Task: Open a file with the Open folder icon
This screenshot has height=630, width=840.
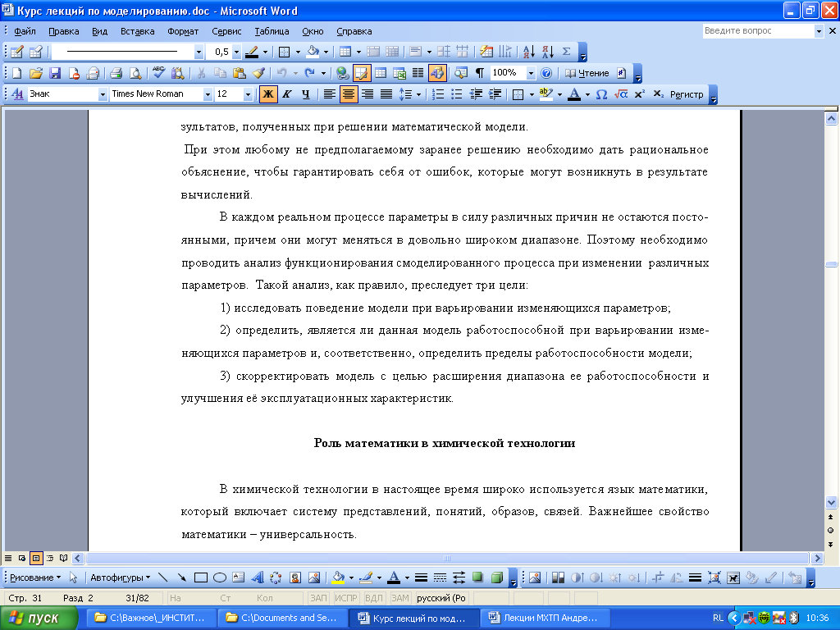Action: pyautogui.click(x=36, y=73)
